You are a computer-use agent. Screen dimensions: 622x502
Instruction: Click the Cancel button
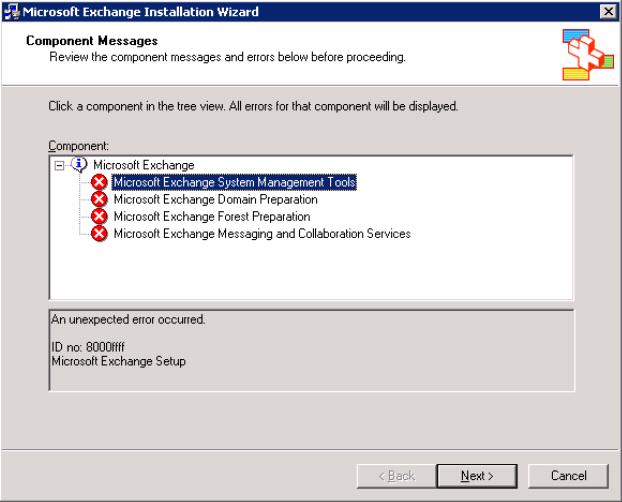(x=568, y=476)
